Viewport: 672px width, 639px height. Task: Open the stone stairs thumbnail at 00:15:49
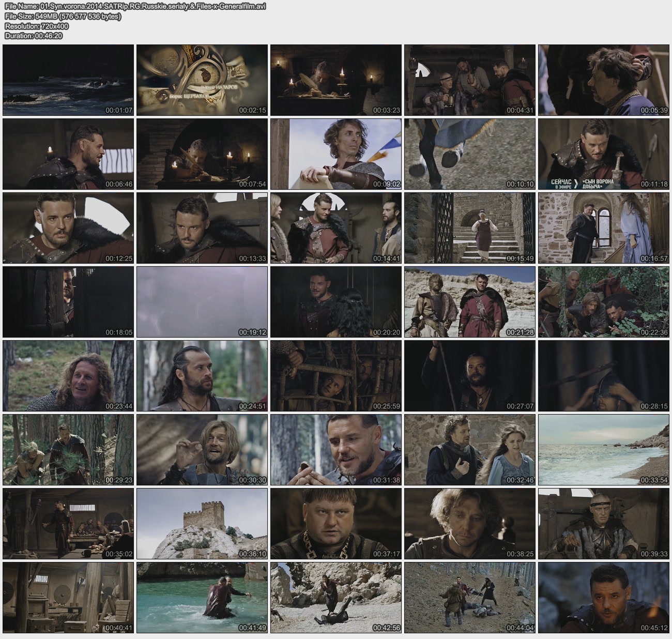(470, 228)
